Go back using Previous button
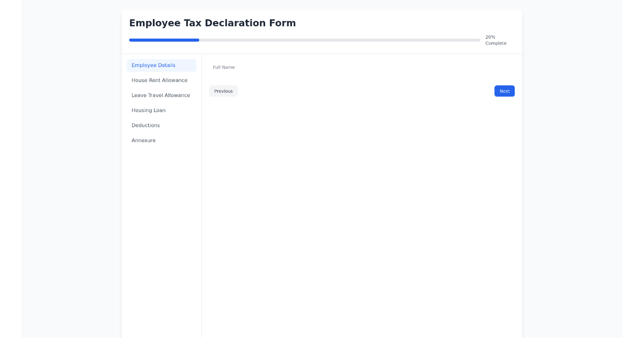Viewport: 644px width, 338px height. pos(223,91)
